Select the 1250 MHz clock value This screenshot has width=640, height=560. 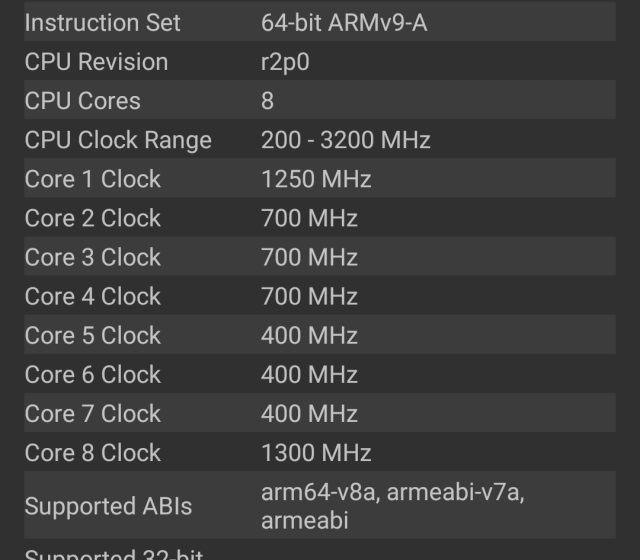315,179
